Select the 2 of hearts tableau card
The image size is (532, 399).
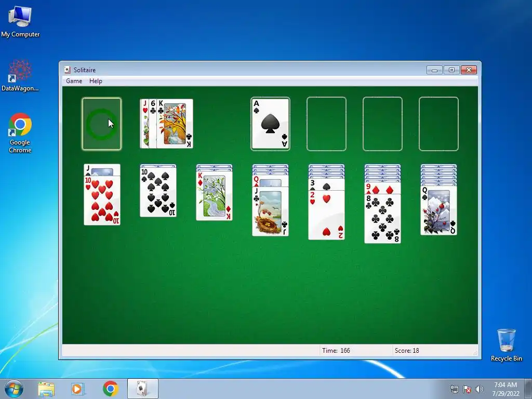pos(326,215)
